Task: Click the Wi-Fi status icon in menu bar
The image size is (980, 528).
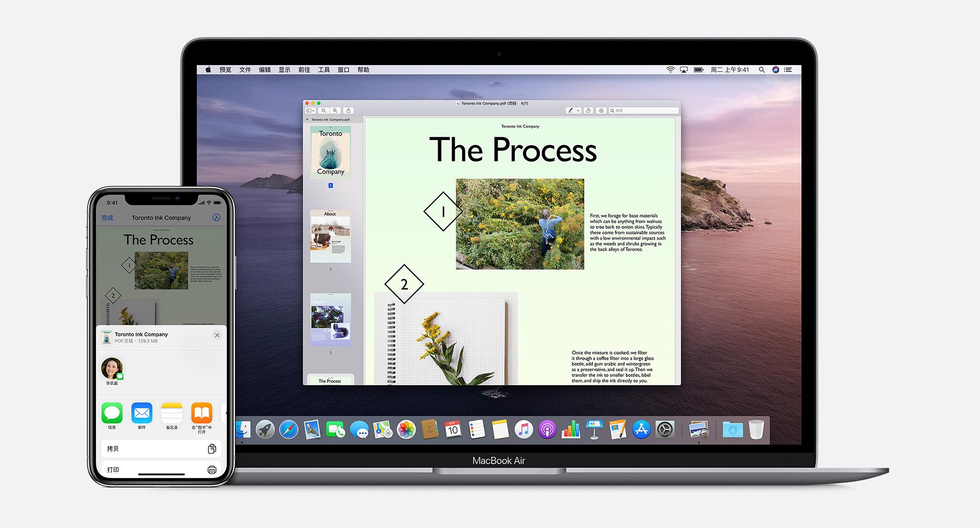Action: coord(670,70)
